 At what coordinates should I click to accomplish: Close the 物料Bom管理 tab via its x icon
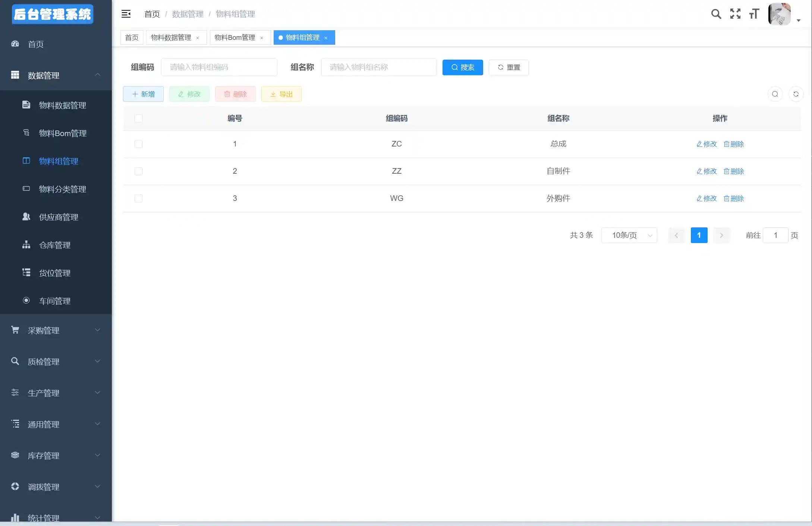coord(262,38)
